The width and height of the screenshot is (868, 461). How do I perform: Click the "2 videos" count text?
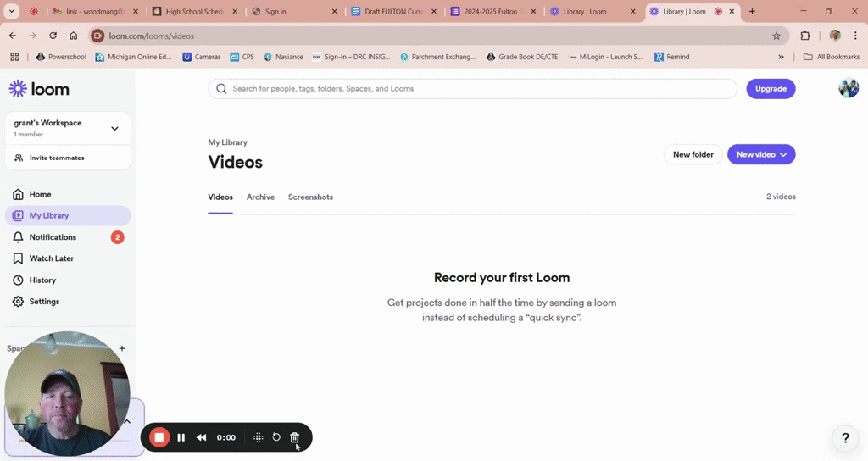[x=781, y=197]
